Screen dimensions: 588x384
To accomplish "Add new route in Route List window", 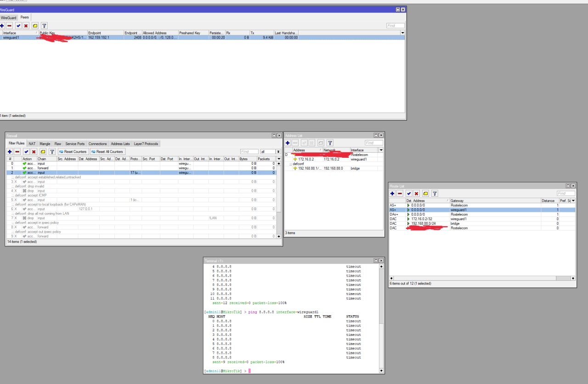I will point(393,194).
